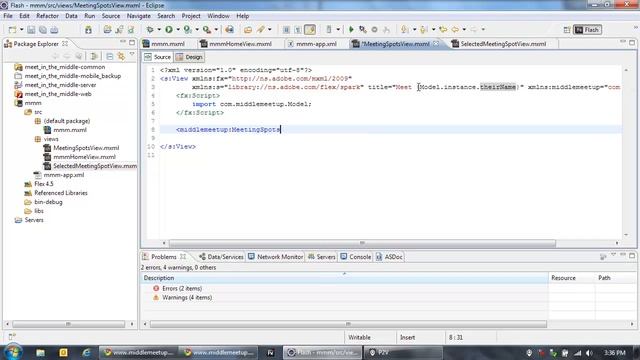Minimize the Package Explorer panel
Screen dimensions: 640x360
pos(123,42)
